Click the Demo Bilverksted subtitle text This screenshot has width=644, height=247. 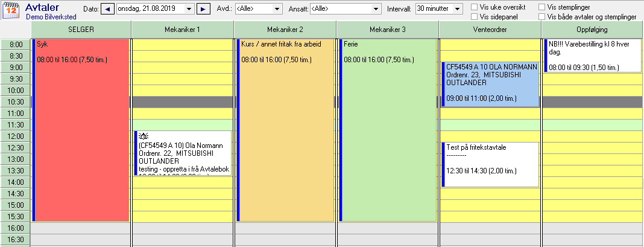51,18
